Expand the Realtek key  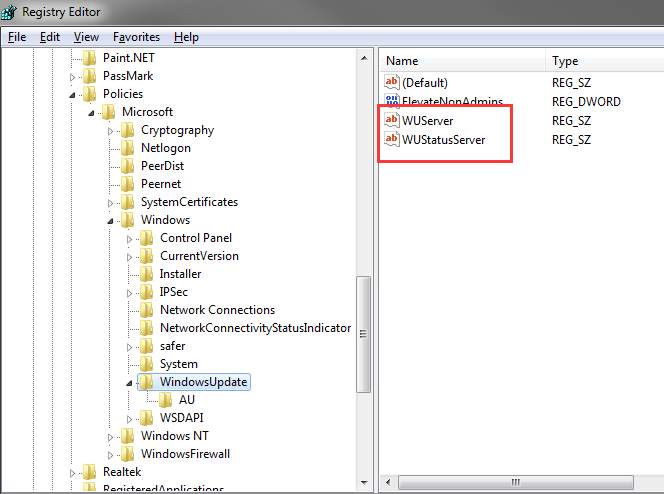[x=72, y=472]
